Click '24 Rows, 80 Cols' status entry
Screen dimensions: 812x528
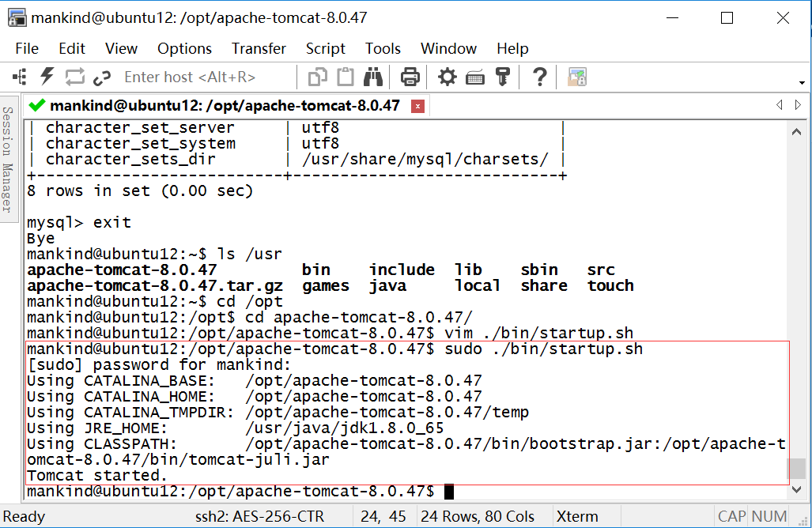477,517
